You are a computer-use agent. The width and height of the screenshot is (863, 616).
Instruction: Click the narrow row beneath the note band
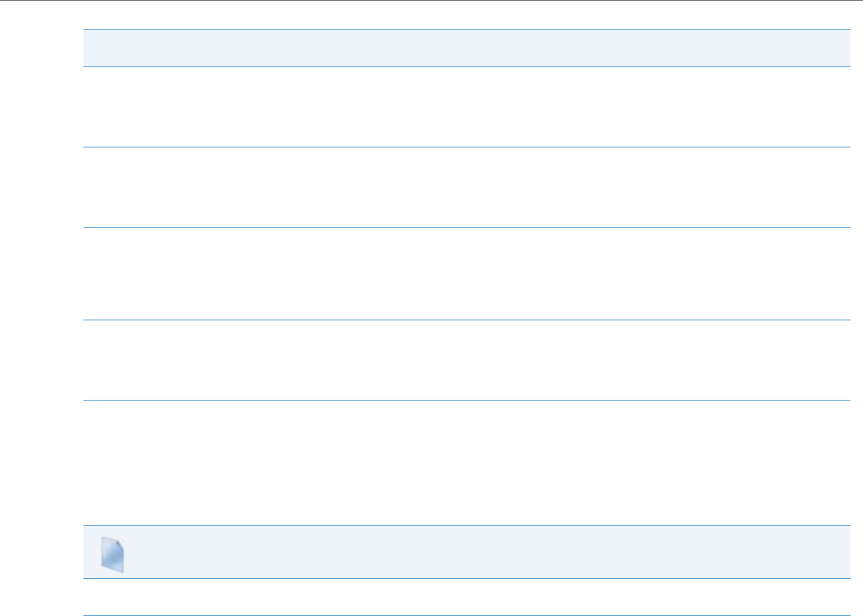coord(462,597)
